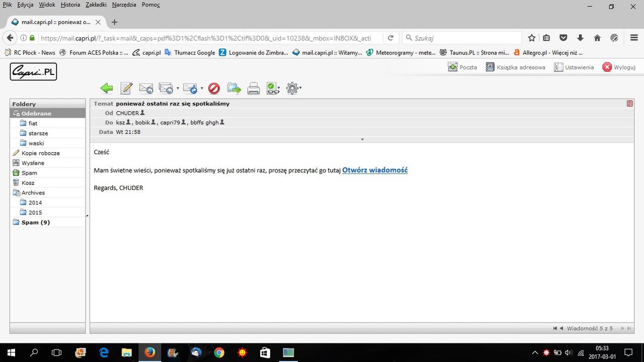Expand gear actions dropdown arrow
Screen dimensions: 644x362
tap(300, 88)
